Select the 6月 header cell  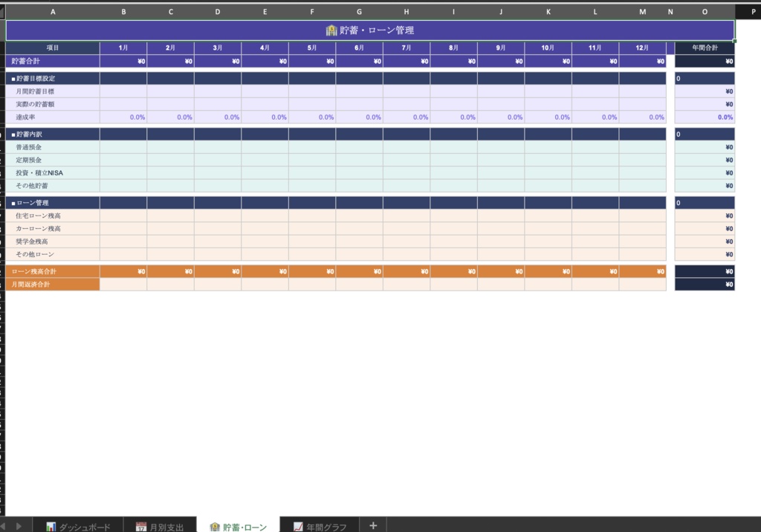pos(359,48)
